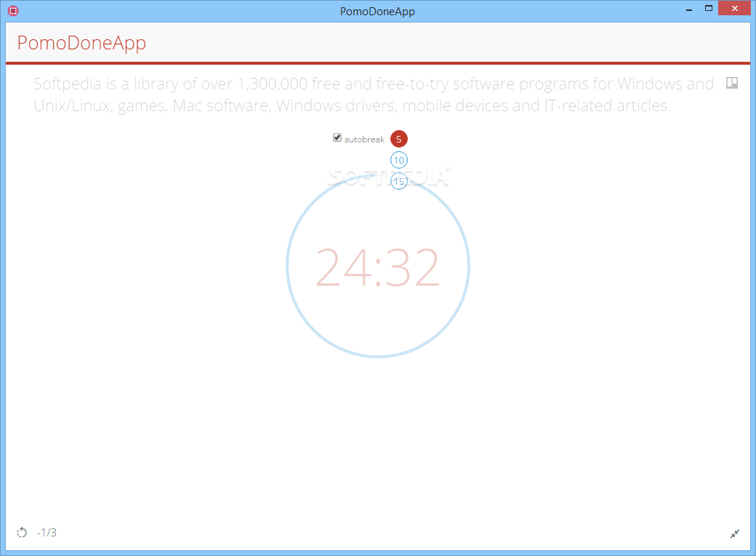Click the PomoDoneApp title bar app icon
The image size is (756, 556).
(x=13, y=11)
